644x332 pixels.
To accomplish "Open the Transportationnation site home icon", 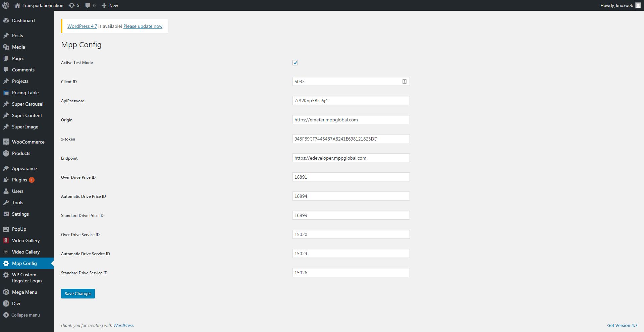I will (17, 5).
